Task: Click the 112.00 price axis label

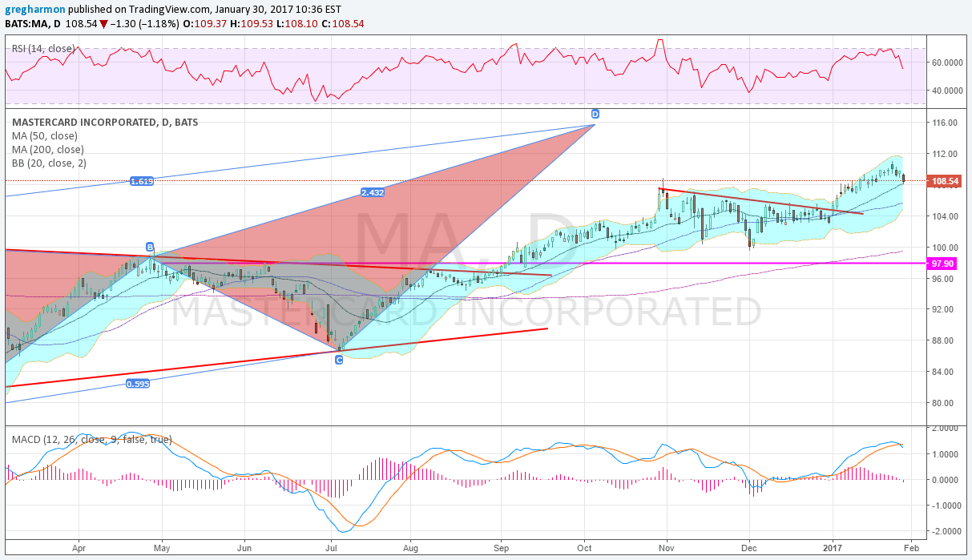Action: pyautogui.click(x=946, y=154)
